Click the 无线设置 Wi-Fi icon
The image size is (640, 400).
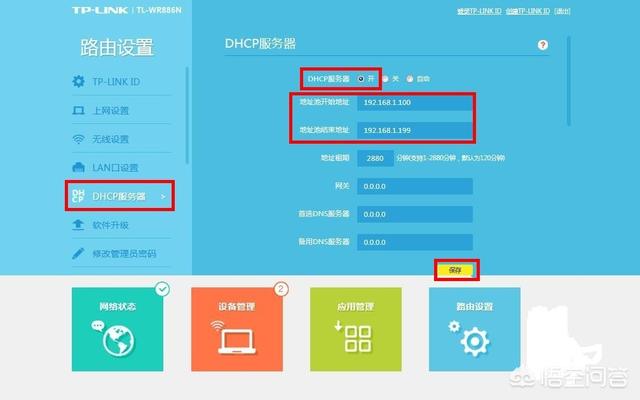click(78, 139)
